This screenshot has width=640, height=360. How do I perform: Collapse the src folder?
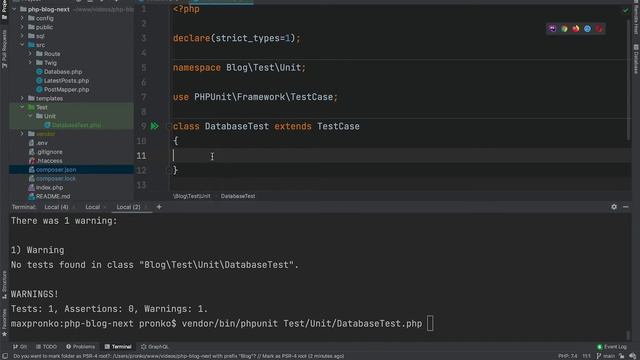click(x=22, y=44)
